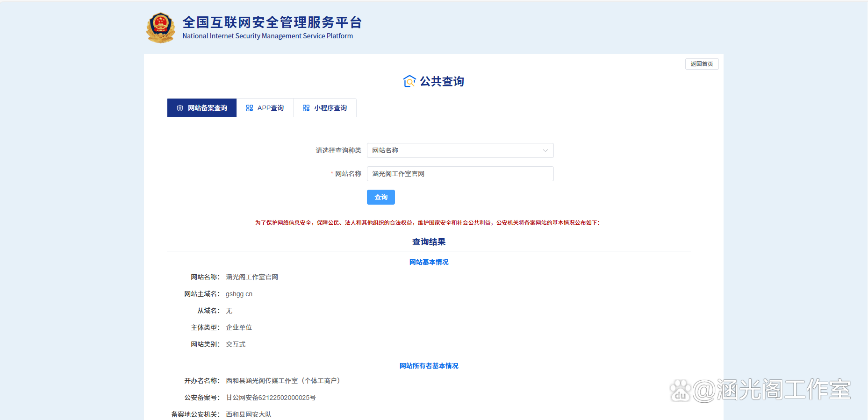Click the grid icon beside APP查询

point(250,108)
